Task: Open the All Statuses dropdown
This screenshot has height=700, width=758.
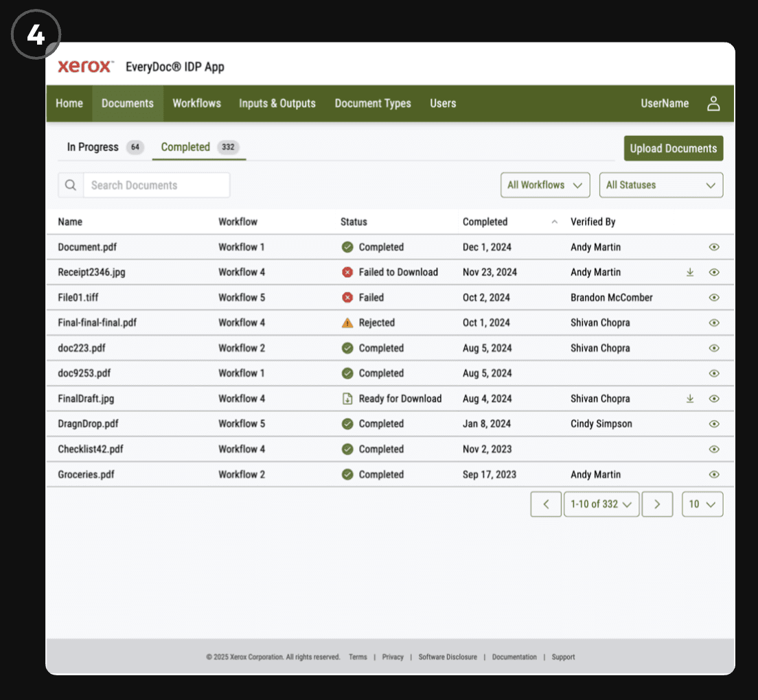Action: [x=661, y=185]
